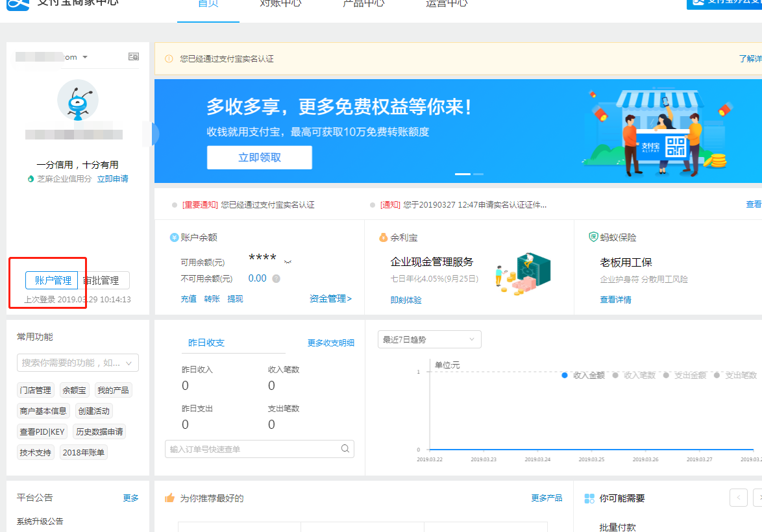Click the 立即领取 banner button
This screenshot has height=532, width=762.
(260, 158)
